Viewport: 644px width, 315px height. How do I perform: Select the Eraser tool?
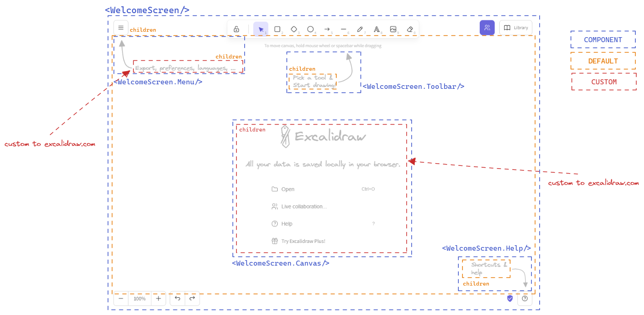point(410,29)
